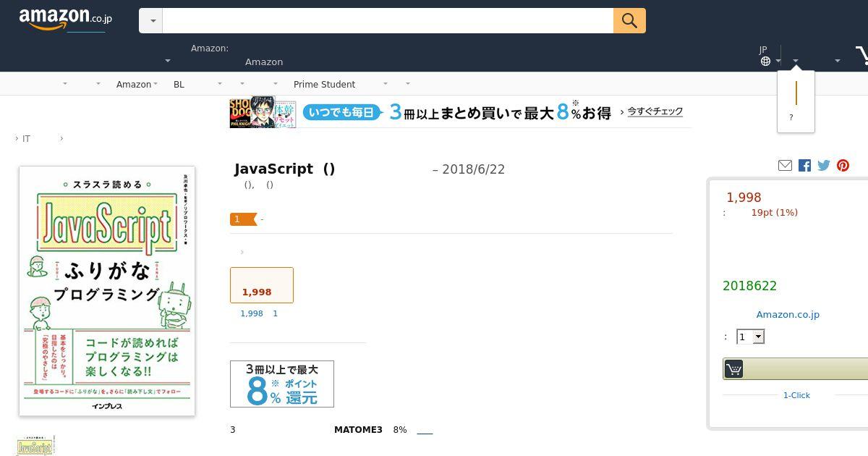The height and width of the screenshot is (456, 868).
Task: Open the Prime Student menu item
Action: tap(324, 84)
